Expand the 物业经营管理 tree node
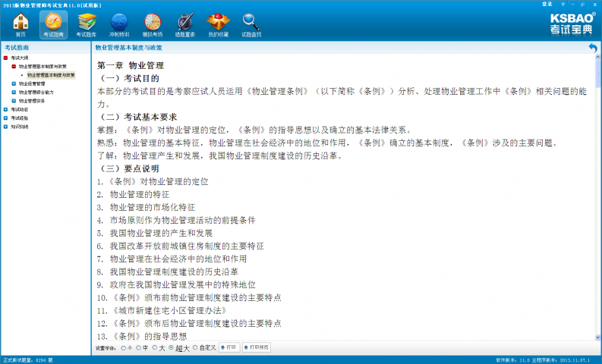The height and width of the screenshot is (364, 602). tap(13, 83)
